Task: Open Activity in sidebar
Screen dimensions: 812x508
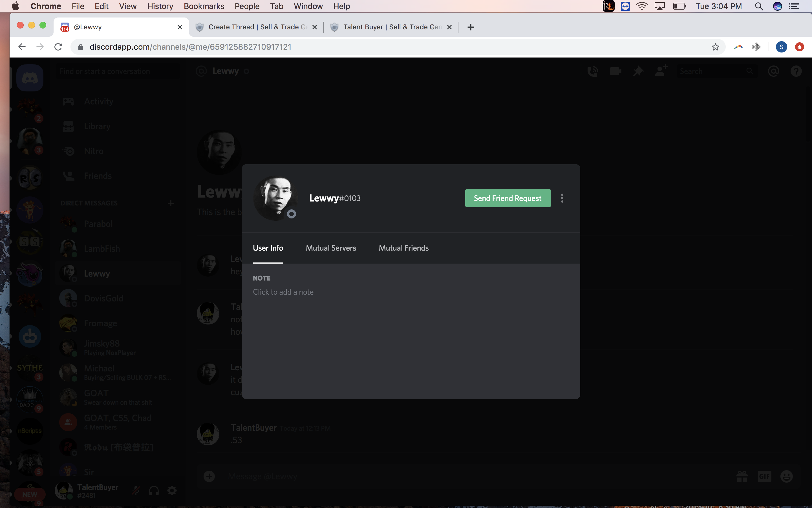Action: point(118,102)
